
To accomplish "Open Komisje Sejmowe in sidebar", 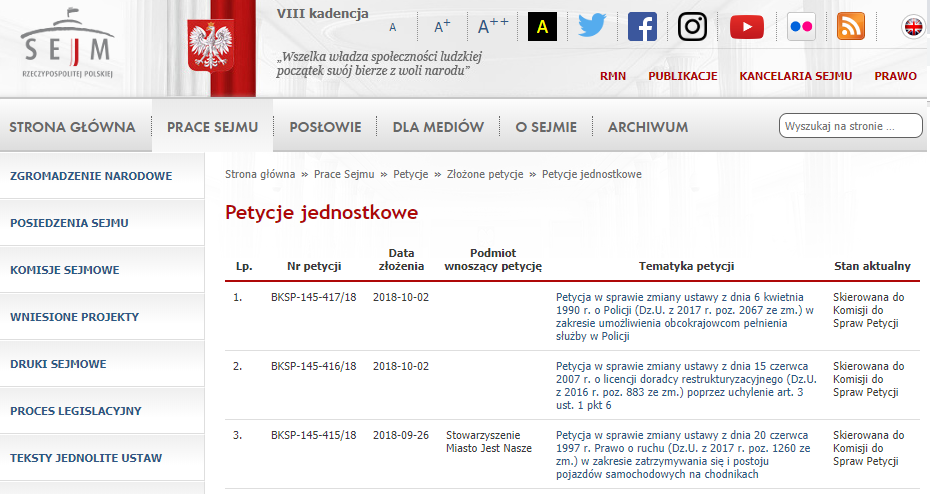I will coord(65,270).
